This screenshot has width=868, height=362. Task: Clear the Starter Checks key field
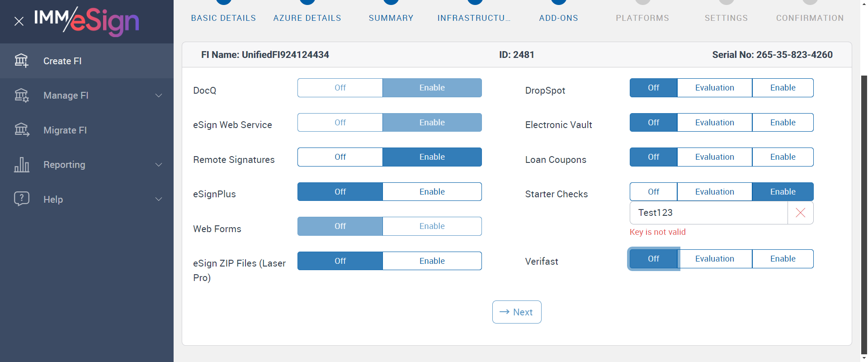click(x=800, y=213)
